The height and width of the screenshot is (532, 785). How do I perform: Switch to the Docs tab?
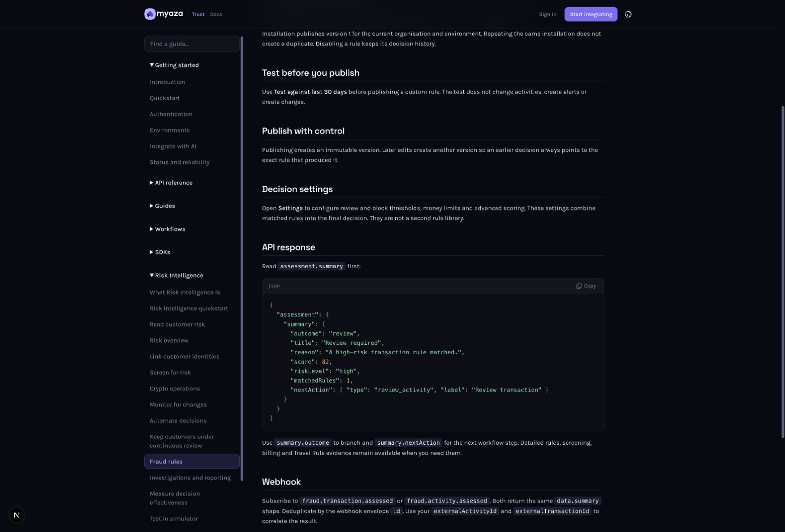coord(216,14)
